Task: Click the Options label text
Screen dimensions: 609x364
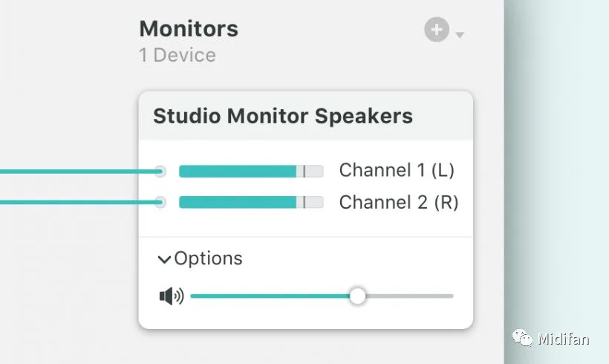Action: [208, 259]
